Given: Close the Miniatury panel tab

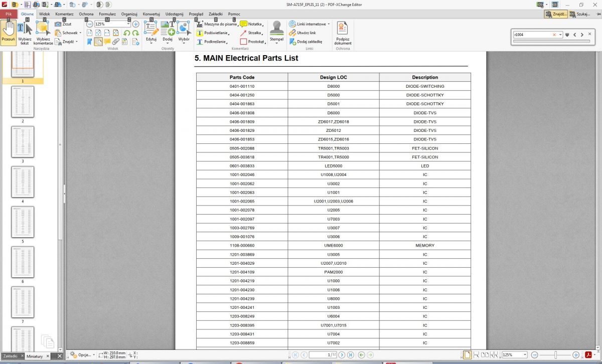Looking at the screenshot, I should (x=48, y=356).
